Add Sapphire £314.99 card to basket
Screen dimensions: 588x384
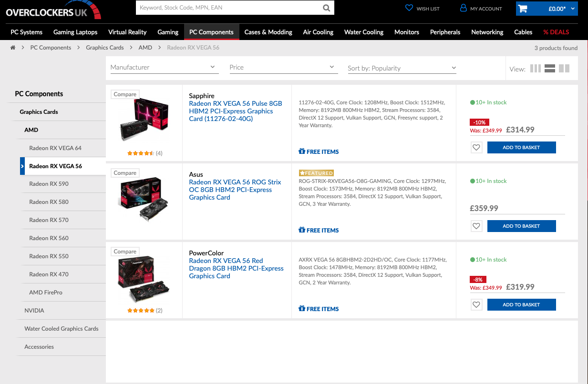tap(521, 148)
